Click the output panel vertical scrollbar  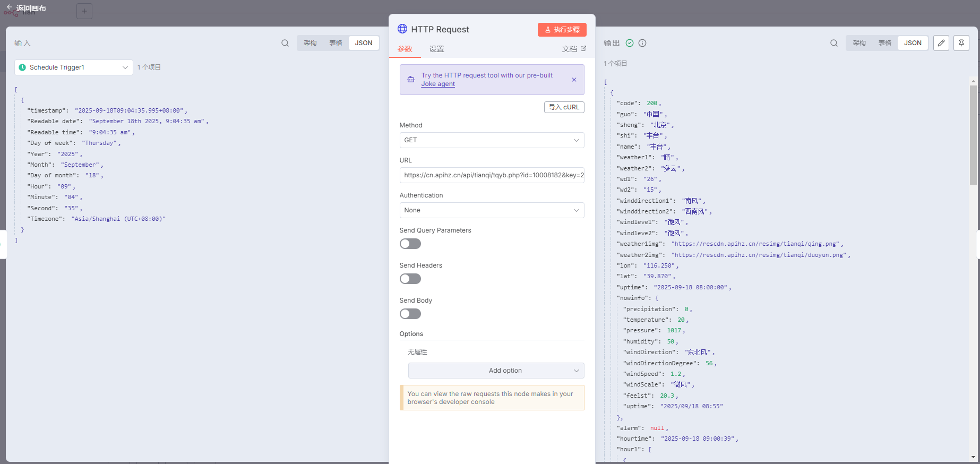coord(973,135)
